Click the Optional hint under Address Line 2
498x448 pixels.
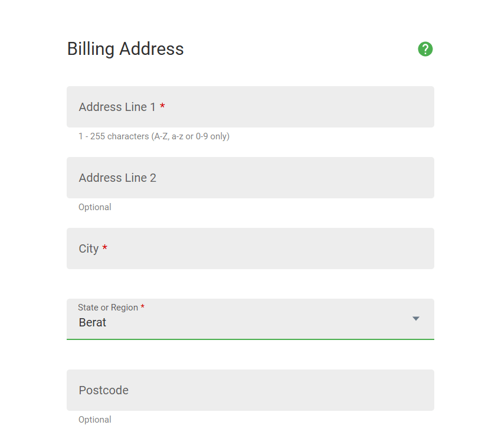coord(95,207)
